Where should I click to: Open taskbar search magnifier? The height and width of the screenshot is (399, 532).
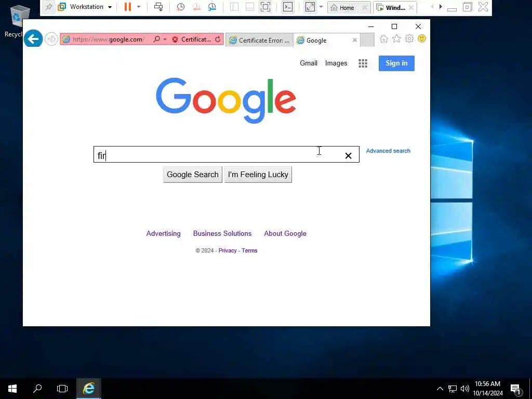(37, 389)
